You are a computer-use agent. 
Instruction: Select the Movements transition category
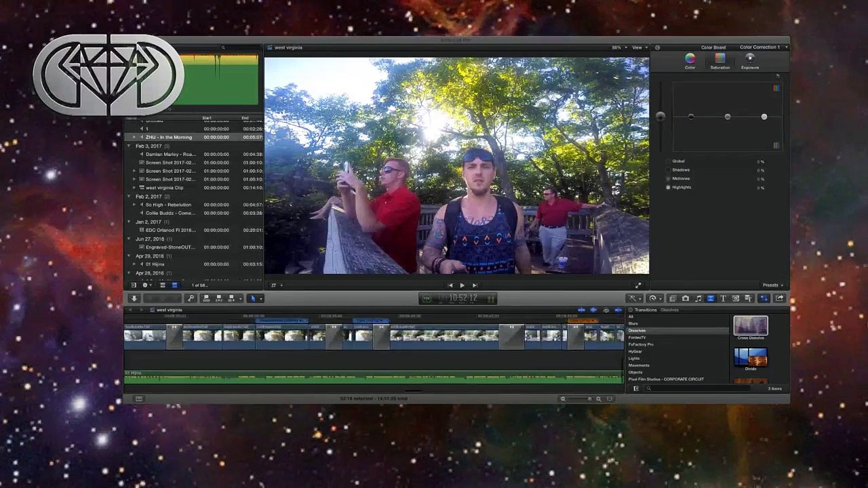[639, 365]
